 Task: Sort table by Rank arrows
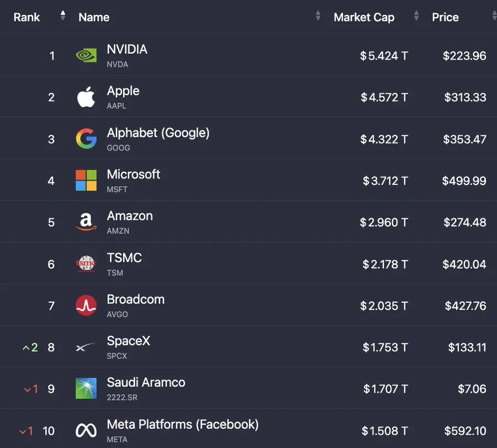click(63, 15)
